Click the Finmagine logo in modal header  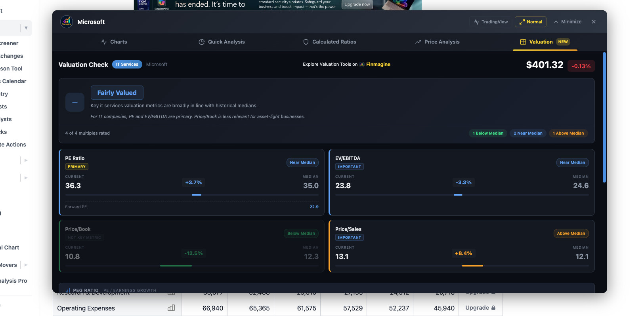point(67,22)
